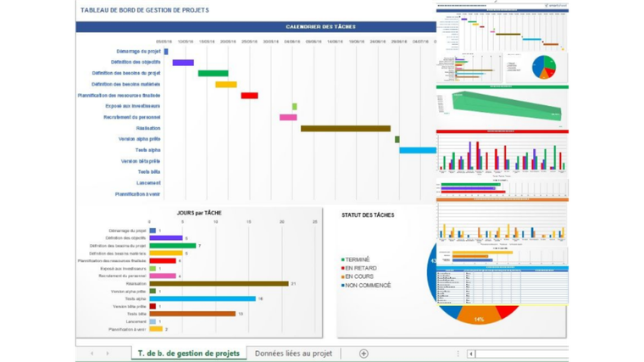This screenshot has height=362, width=644.
Task: Open the 'T. de b. de gestion de projets' tab
Action: click(188, 353)
